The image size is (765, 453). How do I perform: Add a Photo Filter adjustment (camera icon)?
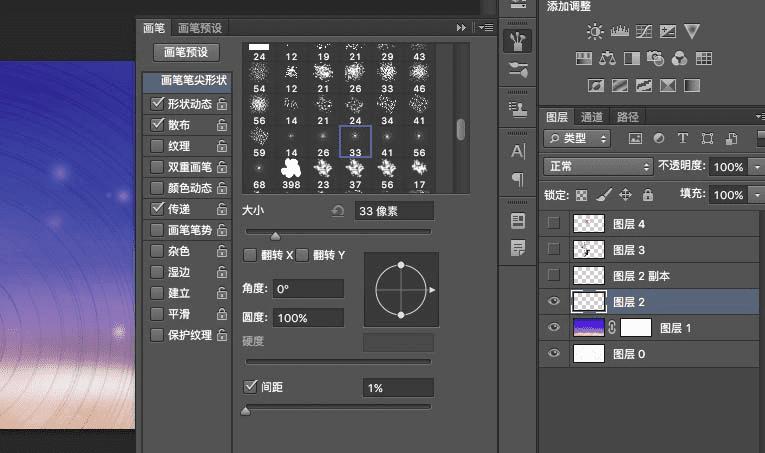[x=655, y=59]
